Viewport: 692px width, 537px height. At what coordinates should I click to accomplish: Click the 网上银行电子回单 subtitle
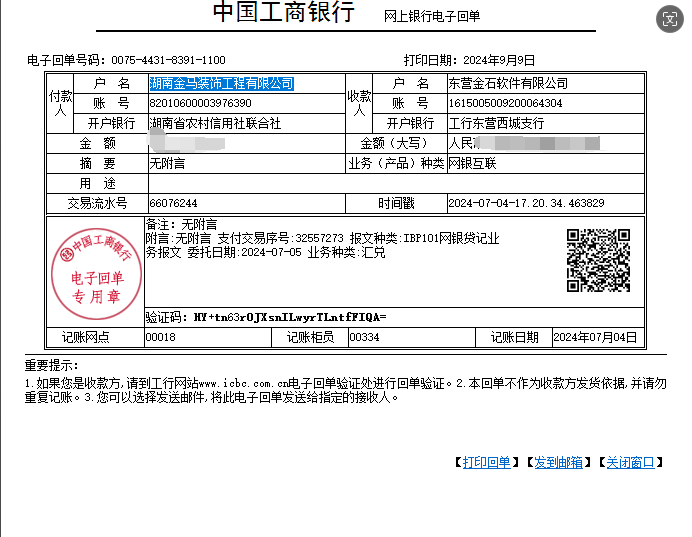click(x=432, y=16)
